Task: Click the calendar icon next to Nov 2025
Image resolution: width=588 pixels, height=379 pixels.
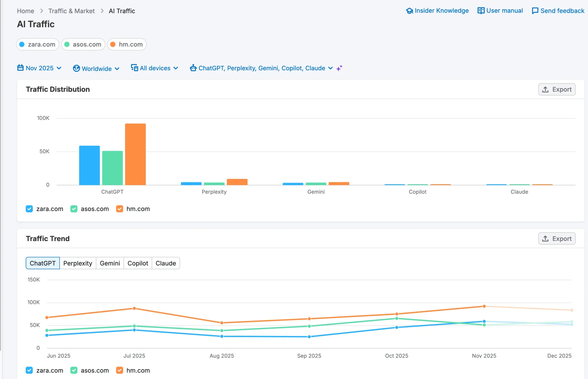Action: click(20, 68)
